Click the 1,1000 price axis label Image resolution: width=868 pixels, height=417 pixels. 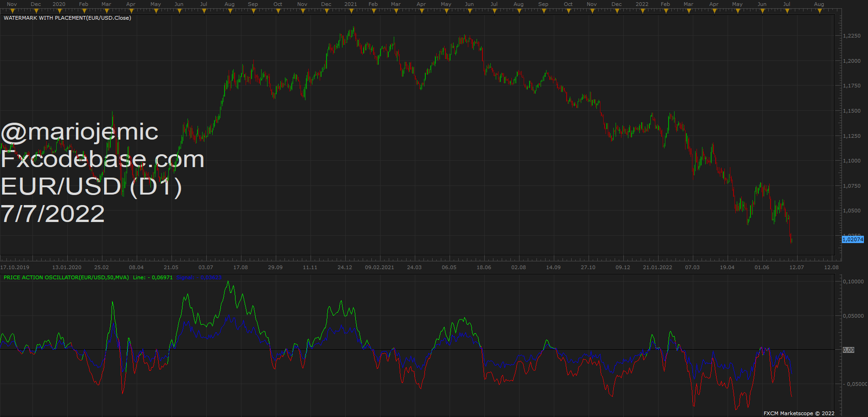[x=852, y=161]
